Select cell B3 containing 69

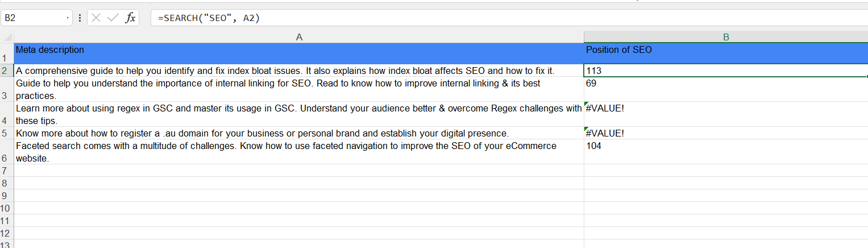coord(726,89)
